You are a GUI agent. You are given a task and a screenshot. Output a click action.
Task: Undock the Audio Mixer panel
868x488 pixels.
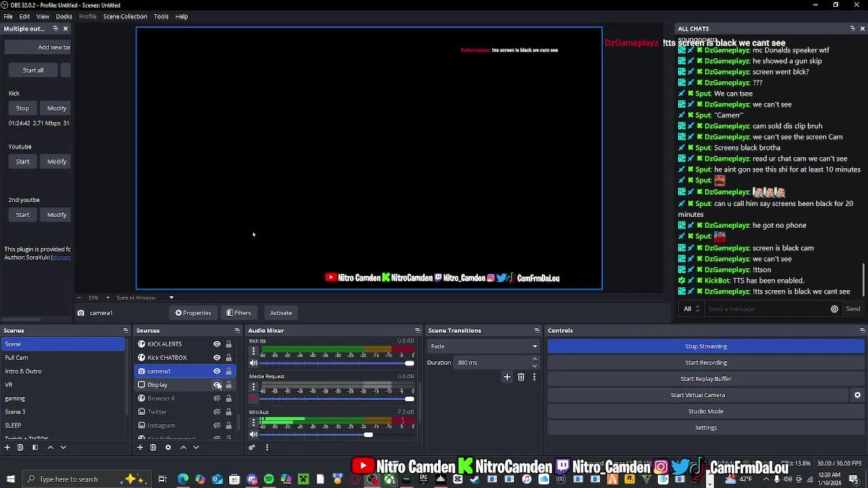418,331
